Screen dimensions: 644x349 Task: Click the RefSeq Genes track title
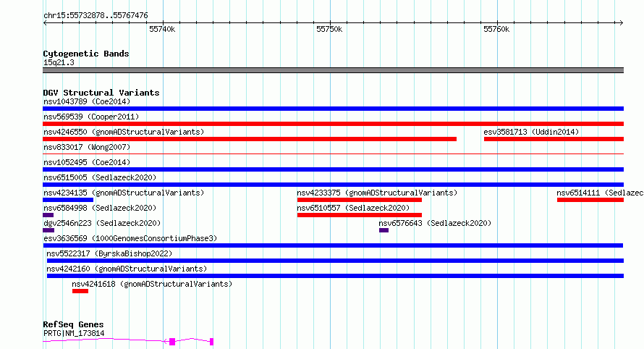(x=73, y=324)
